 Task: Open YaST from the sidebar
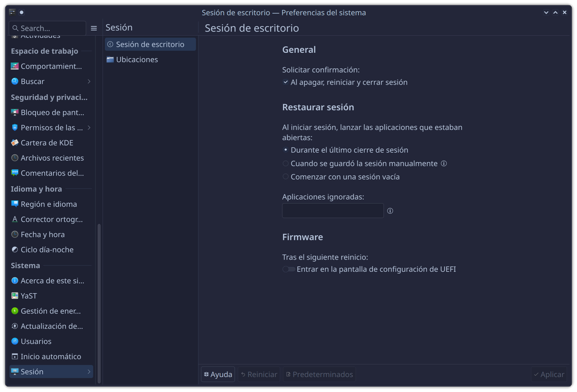click(28, 296)
